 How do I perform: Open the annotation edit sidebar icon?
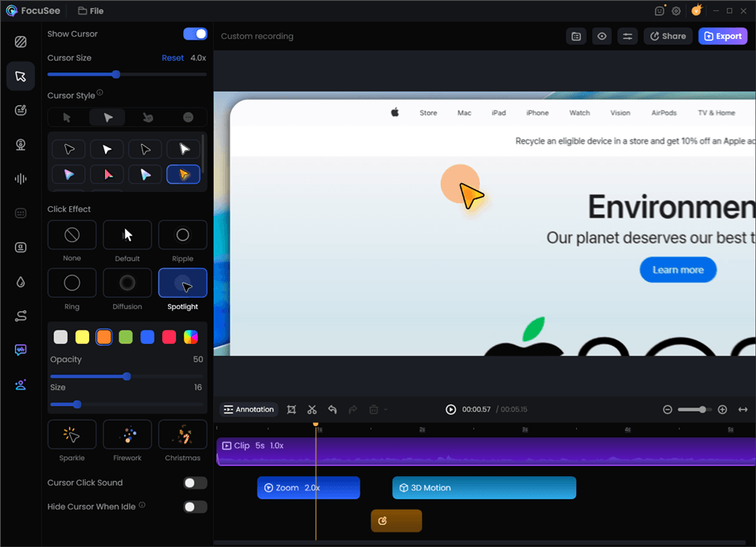[20, 111]
